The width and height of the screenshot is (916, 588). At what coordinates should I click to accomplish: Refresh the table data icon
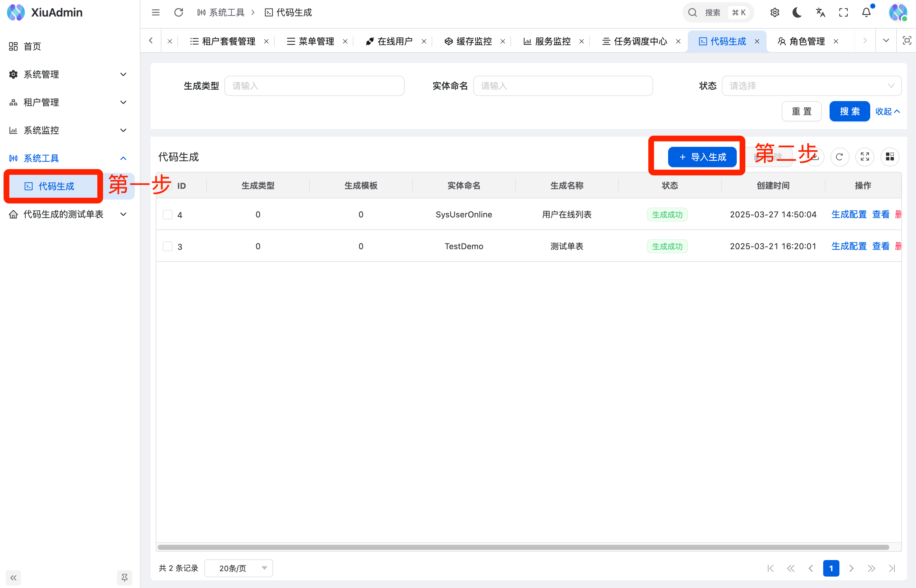(839, 157)
